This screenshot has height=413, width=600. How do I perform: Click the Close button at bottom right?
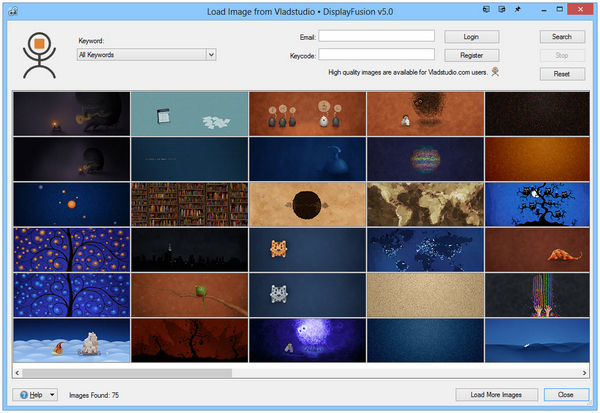566,395
